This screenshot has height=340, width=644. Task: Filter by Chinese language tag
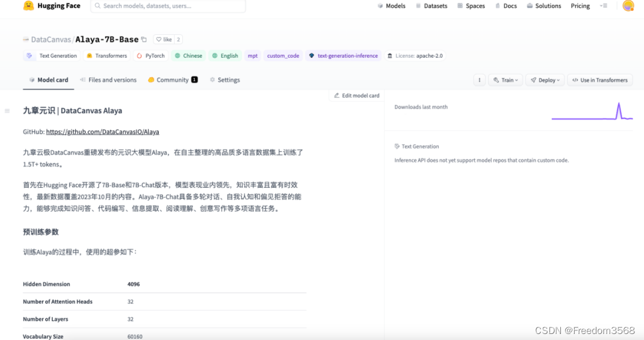[x=188, y=56]
